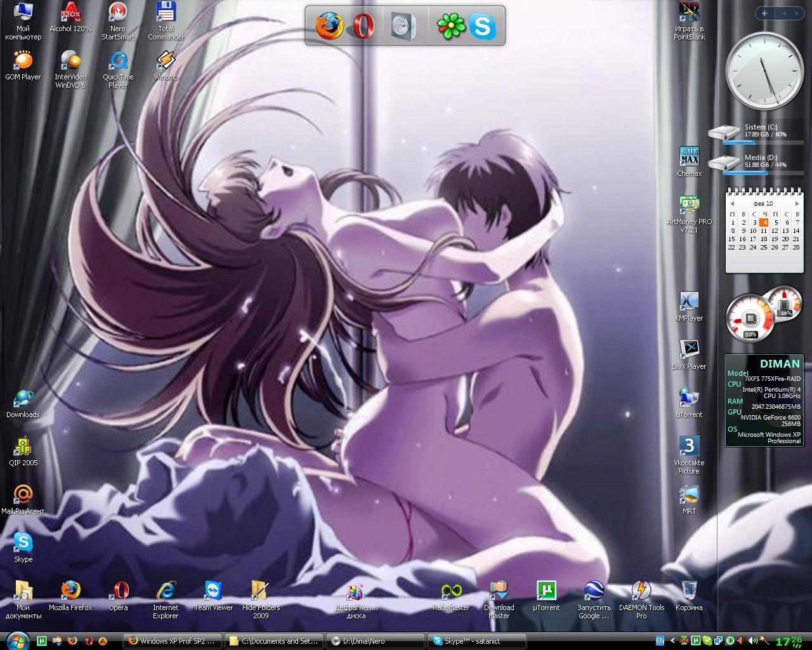Screen dimensions: 812x650
Task: Expand hidden tray icons arrow
Action: pos(674,641)
